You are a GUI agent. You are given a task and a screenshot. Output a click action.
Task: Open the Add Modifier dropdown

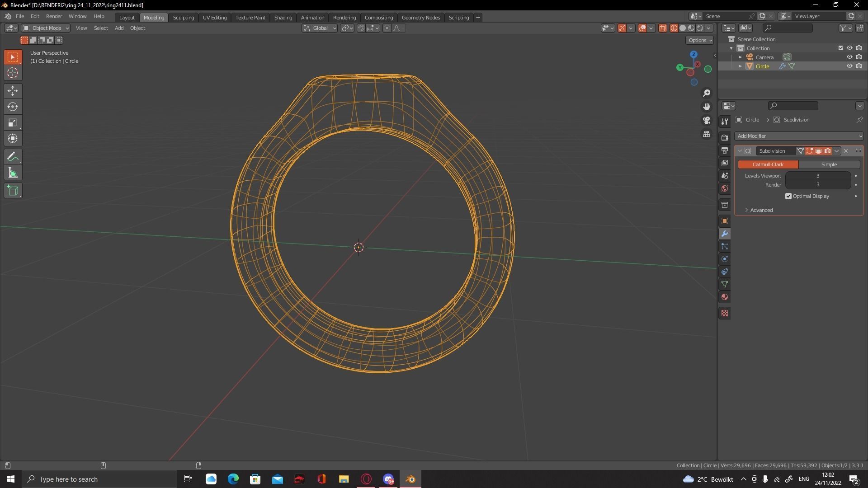click(799, 136)
